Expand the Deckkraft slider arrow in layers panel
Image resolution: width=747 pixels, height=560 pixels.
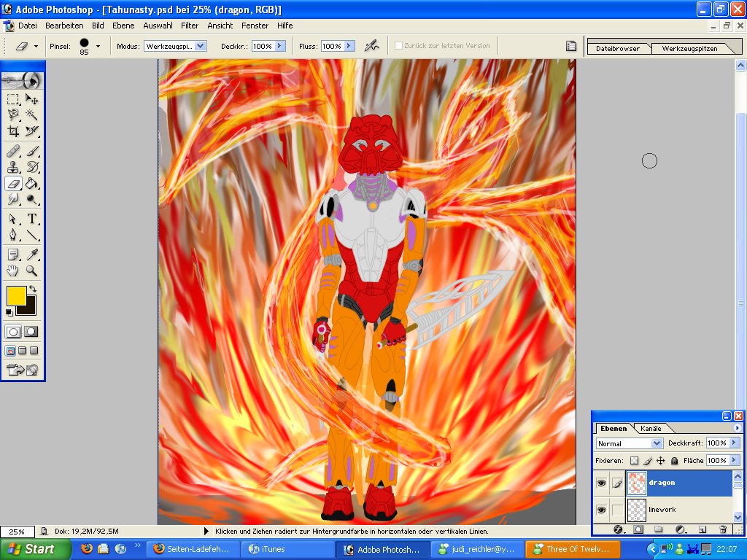point(734,443)
